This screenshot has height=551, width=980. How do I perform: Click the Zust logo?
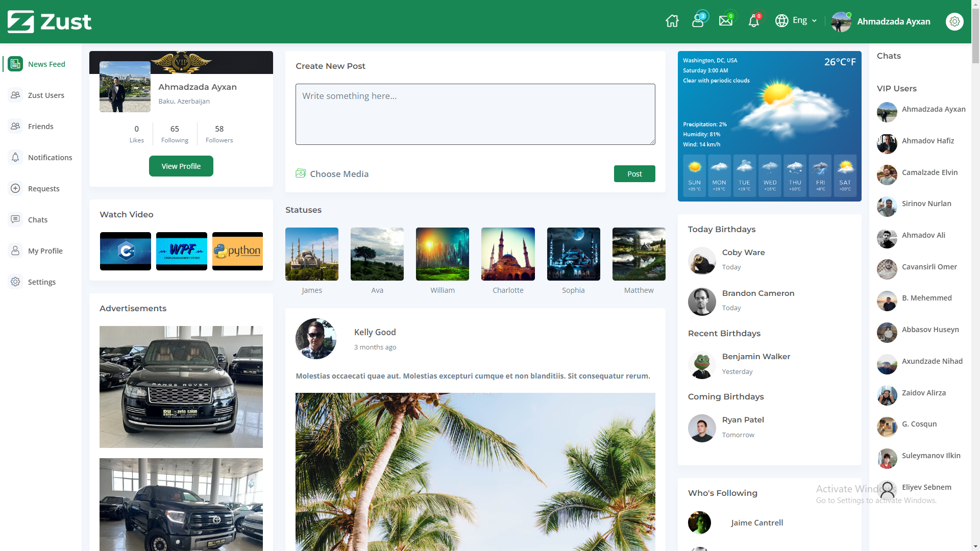coord(50,21)
